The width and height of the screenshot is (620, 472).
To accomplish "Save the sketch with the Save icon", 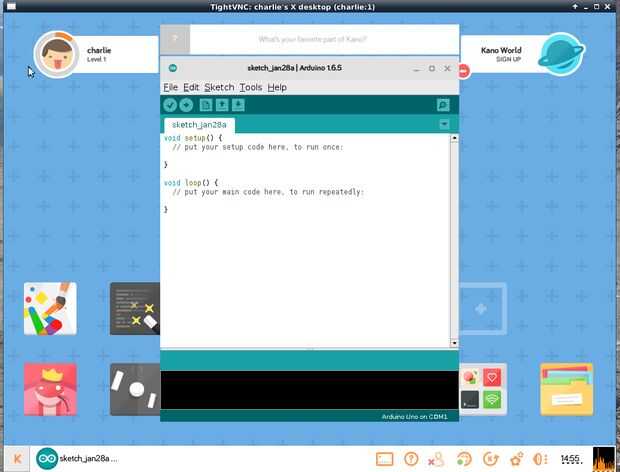I will coord(238,105).
